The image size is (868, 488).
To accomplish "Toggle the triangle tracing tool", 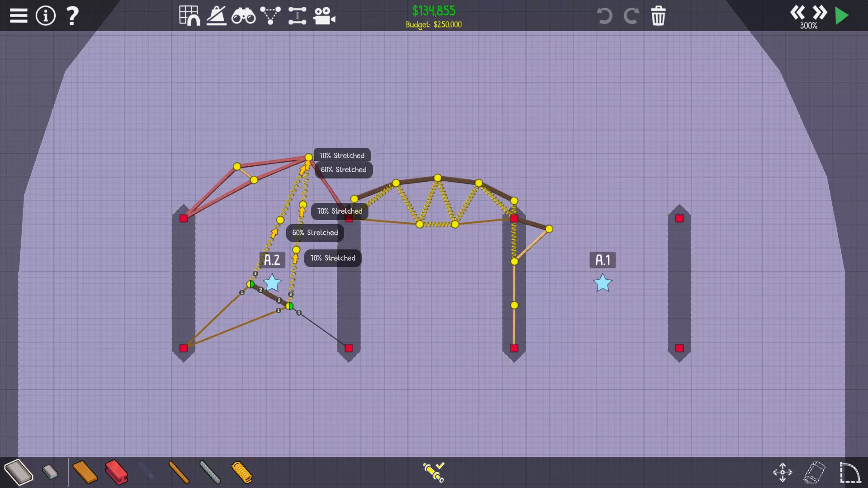I will coord(270,16).
